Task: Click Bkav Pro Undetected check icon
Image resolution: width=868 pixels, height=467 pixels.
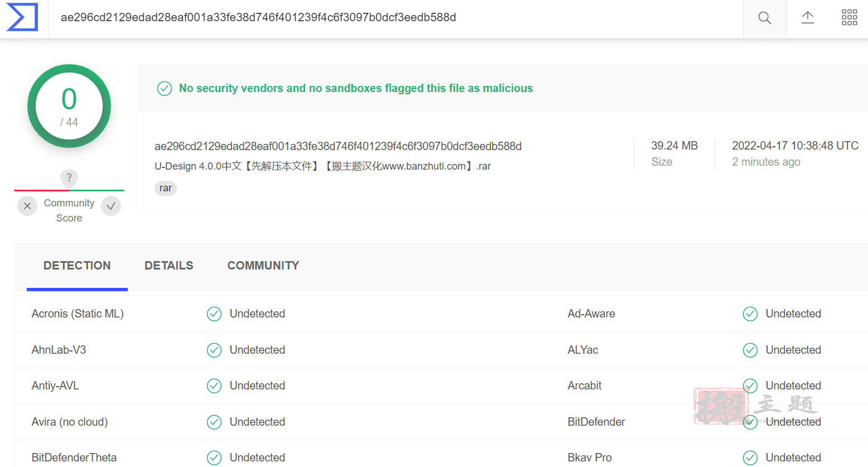Action: [x=750, y=458]
